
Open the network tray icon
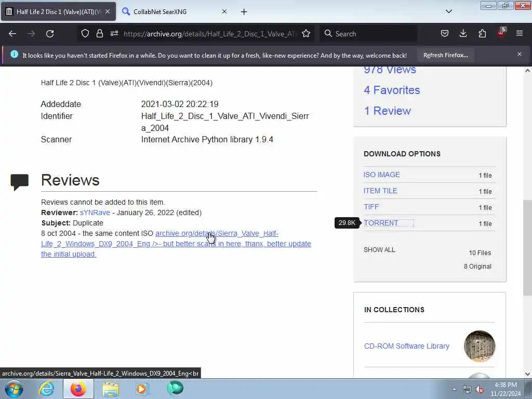point(467,390)
